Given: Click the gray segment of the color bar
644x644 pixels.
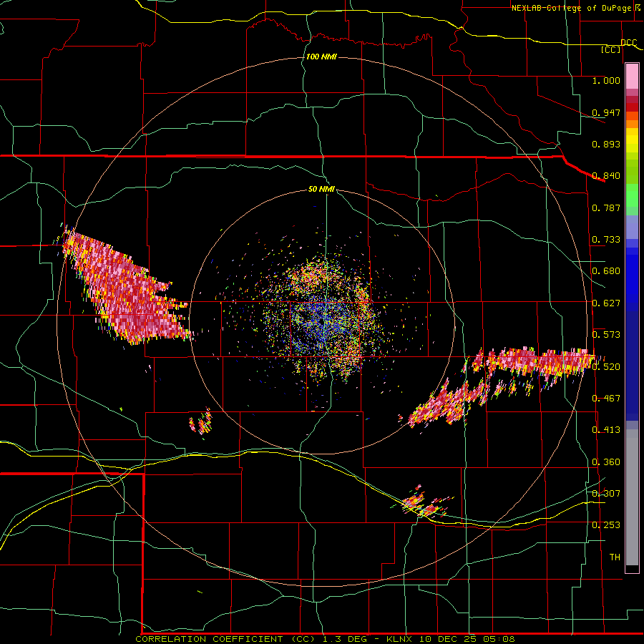Looking at the screenshot, I should coord(632,497).
